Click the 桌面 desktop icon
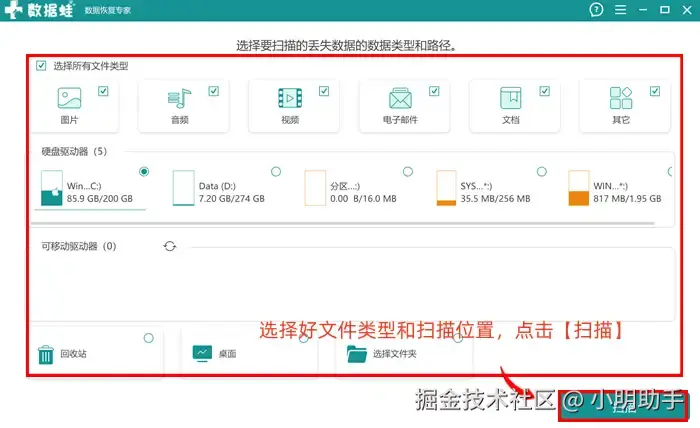The image size is (700, 428). pos(202,353)
